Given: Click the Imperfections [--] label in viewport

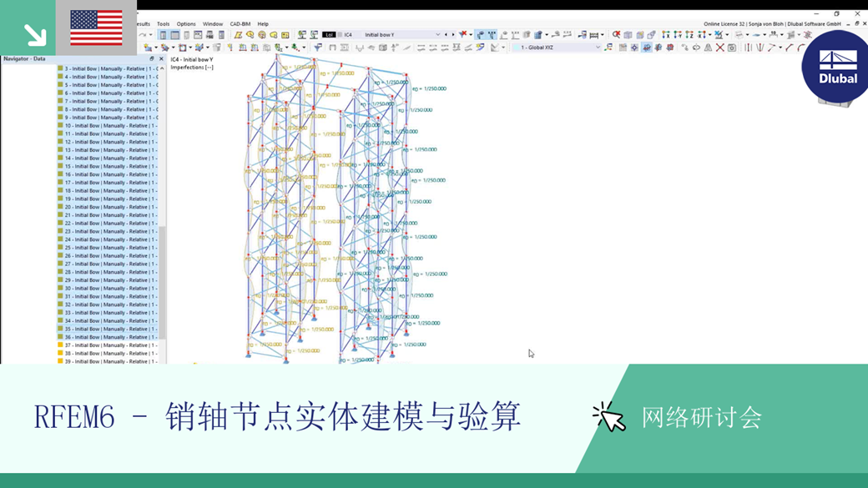Looking at the screenshot, I should point(191,68).
